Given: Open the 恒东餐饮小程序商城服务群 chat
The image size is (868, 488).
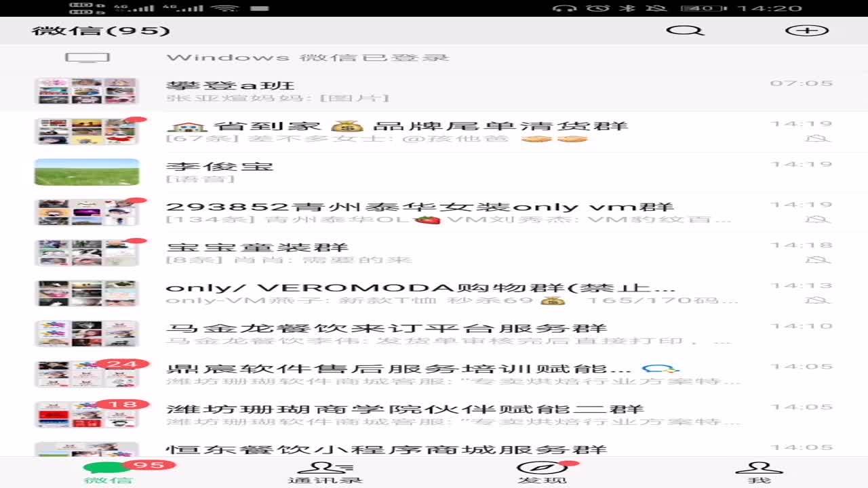Looking at the screenshot, I should (434, 447).
